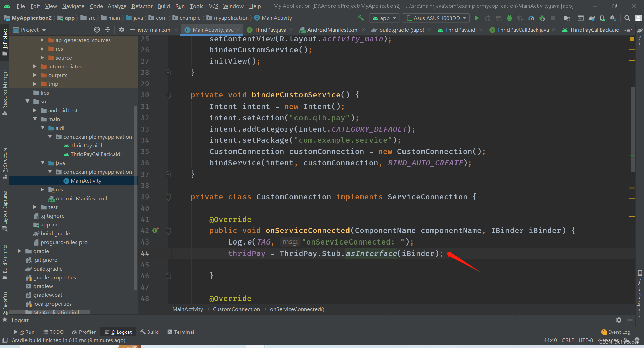
Task: Open the 4: Run tool window button
Action: (24, 332)
